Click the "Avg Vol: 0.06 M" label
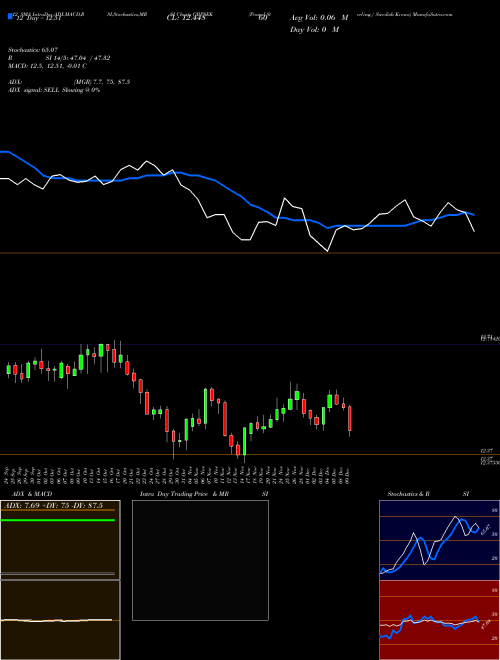 pos(319,18)
